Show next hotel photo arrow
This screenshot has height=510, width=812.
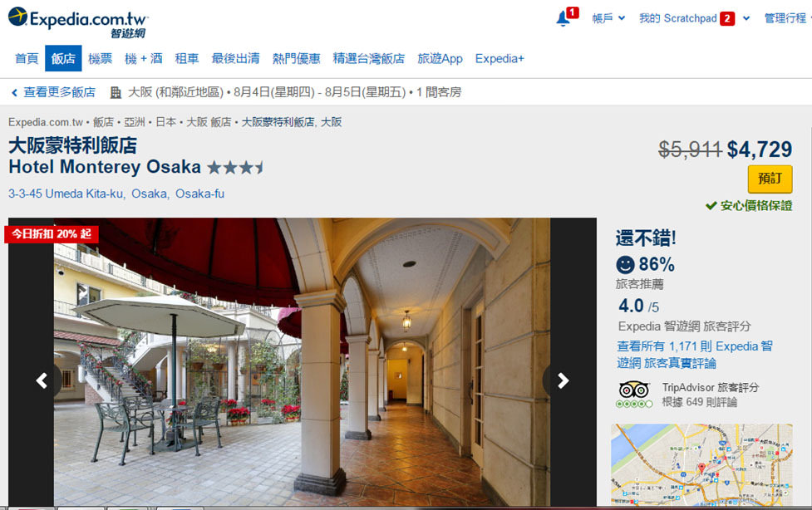point(563,381)
